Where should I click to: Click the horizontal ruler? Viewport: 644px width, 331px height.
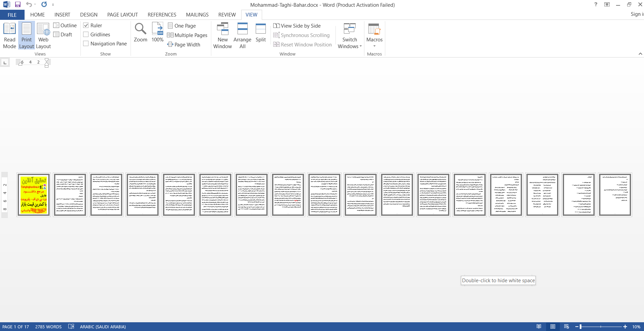[x=33, y=62]
